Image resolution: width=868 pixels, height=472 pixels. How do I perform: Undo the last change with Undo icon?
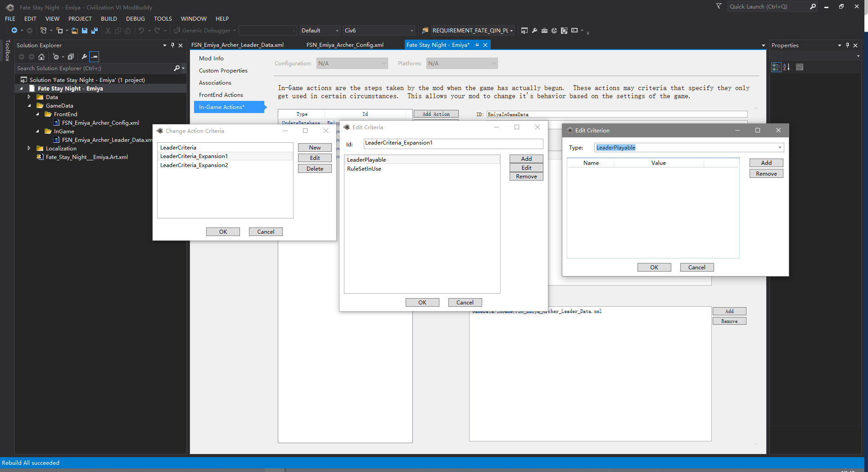click(x=141, y=31)
